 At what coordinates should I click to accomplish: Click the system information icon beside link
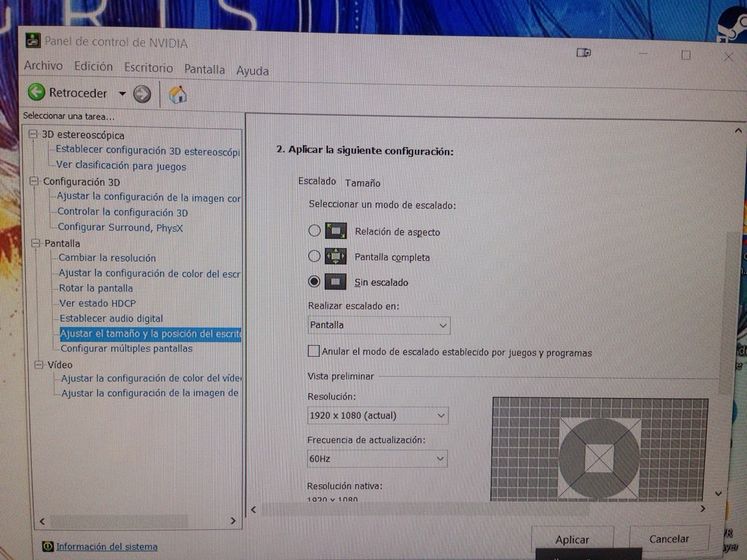pyautogui.click(x=48, y=547)
